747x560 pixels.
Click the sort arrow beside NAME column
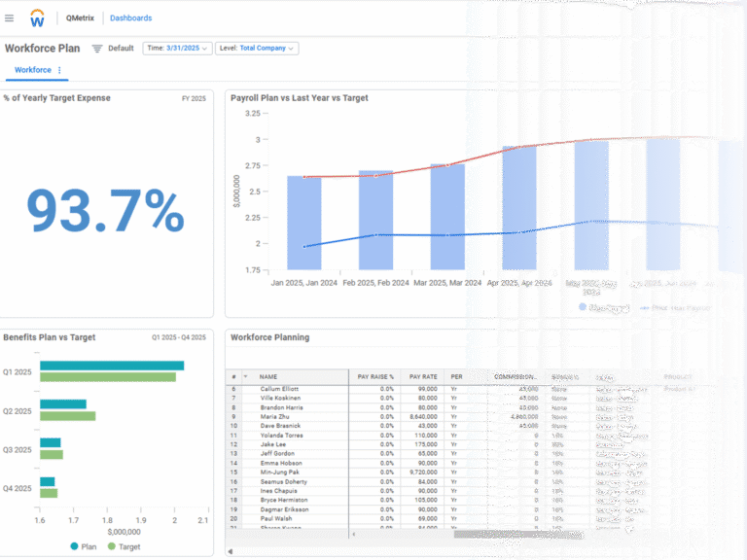[x=245, y=376]
